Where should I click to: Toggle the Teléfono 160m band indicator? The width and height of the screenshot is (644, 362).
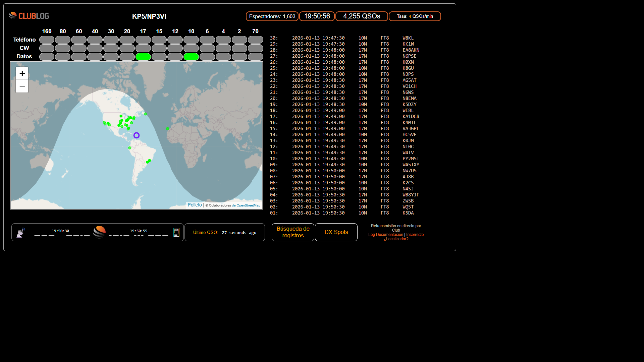point(47,40)
